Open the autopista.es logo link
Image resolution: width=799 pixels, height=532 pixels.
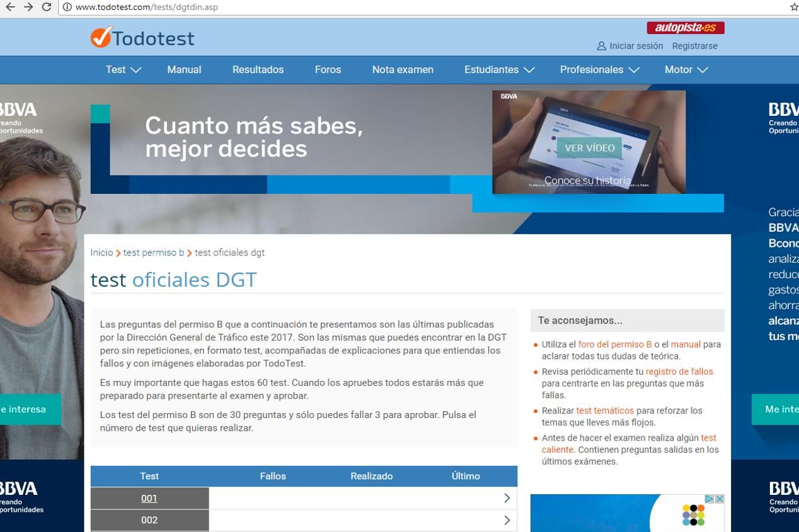click(686, 28)
